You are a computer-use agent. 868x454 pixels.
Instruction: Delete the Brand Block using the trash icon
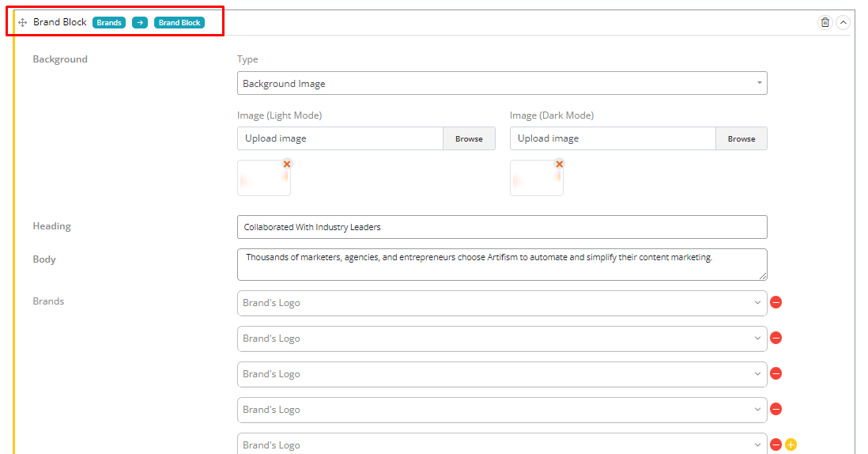pos(825,23)
